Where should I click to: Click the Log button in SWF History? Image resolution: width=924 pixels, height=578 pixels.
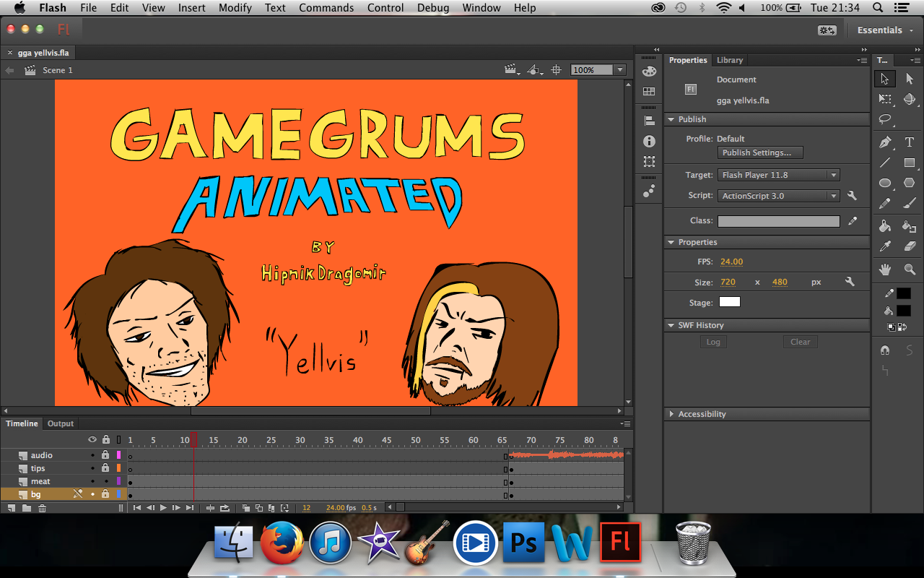[x=713, y=342]
